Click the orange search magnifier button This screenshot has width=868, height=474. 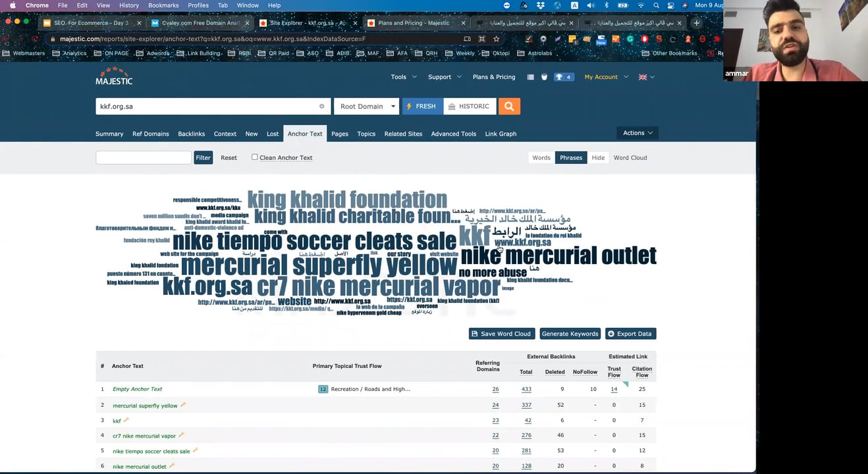click(x=509, y=106)
